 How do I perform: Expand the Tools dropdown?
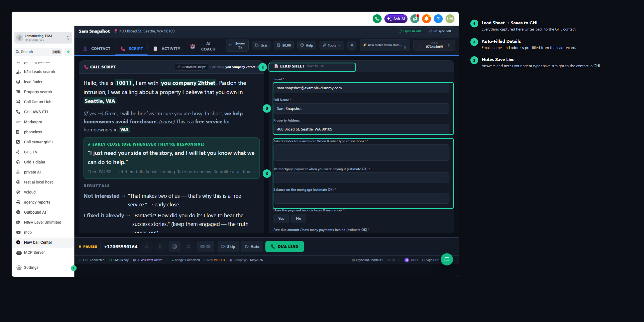332,45
